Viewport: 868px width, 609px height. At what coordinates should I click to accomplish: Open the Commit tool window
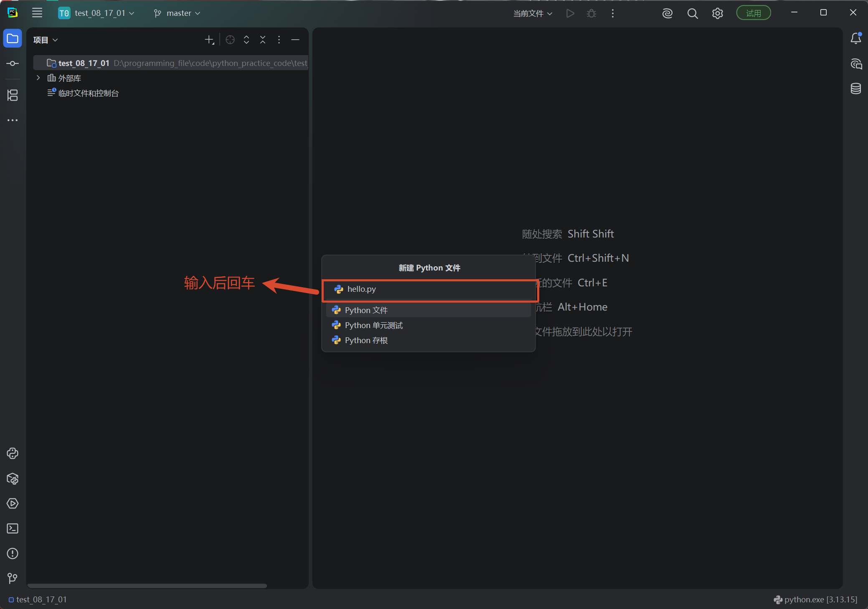[x=13, y=63]
